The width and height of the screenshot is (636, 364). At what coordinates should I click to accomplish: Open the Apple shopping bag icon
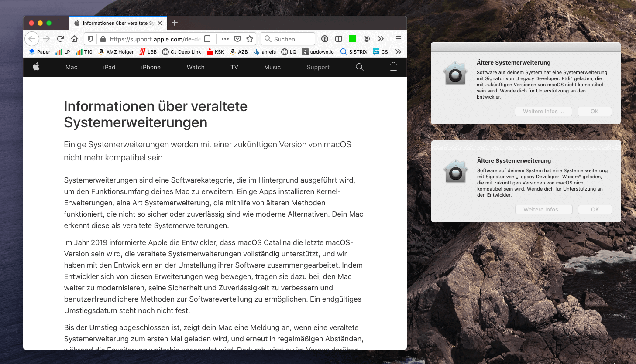tap(393, 67)
